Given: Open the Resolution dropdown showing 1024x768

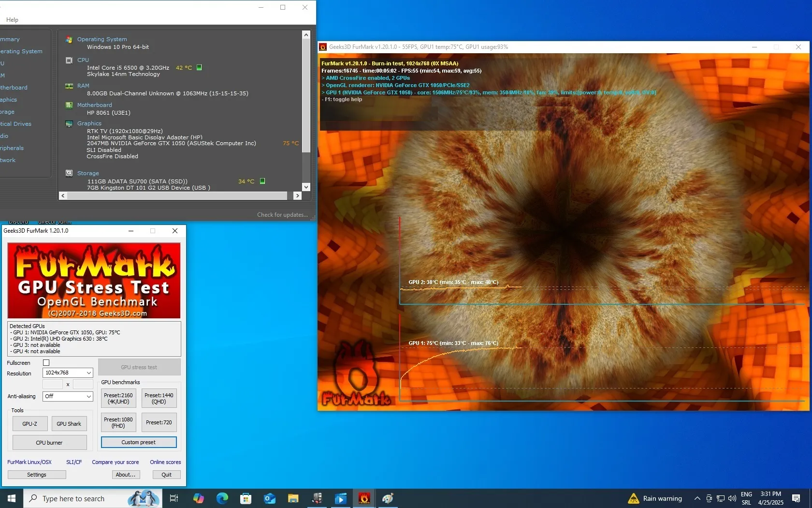Looking at the screenshot, I should click(68, 373).
